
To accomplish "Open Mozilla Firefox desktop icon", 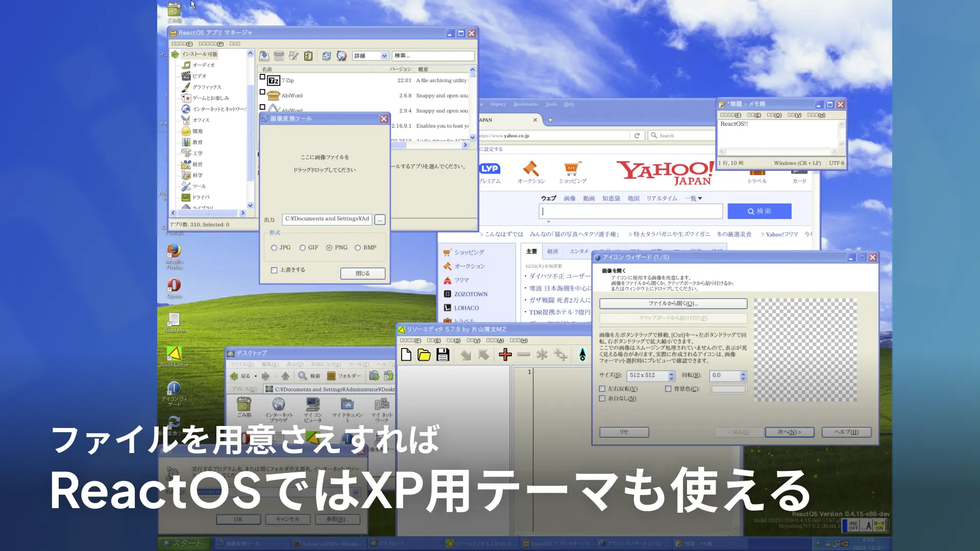I will tap(174, 252).
